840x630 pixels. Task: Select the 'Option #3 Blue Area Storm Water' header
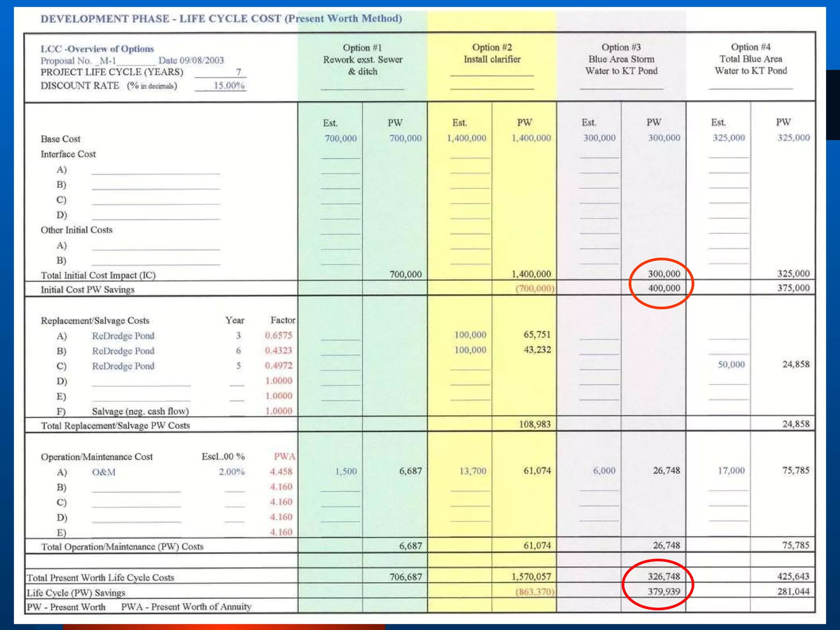[621, 59]
